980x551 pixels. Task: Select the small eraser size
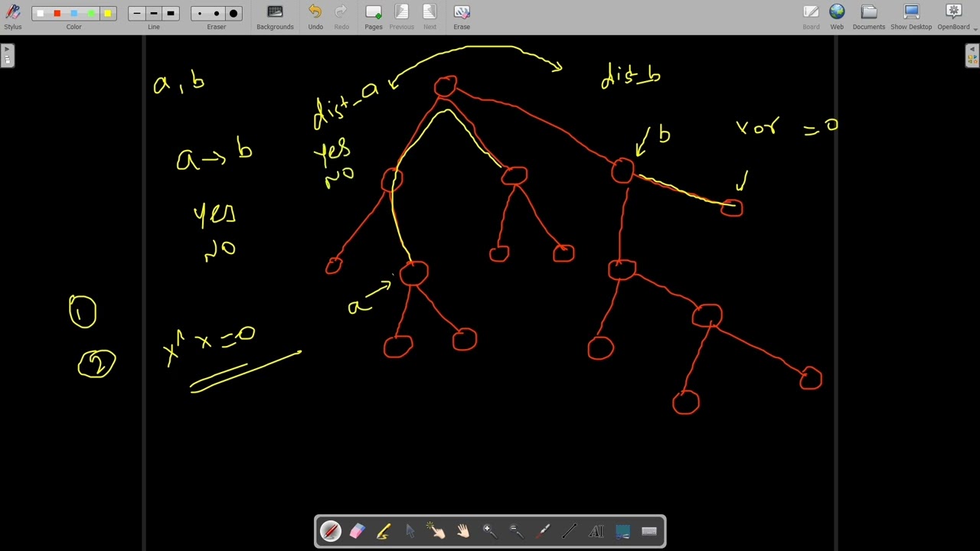pyautogui.click(x=200, y=13)
